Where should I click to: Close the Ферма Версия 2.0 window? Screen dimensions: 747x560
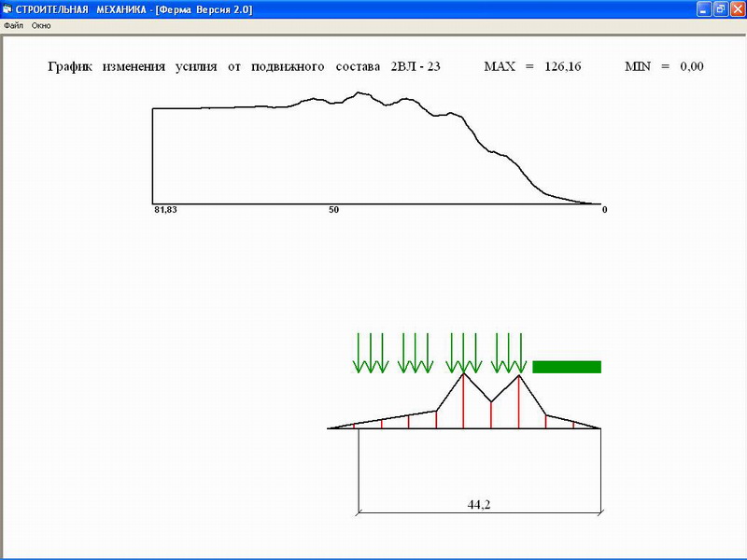click(x=738, y=9)
